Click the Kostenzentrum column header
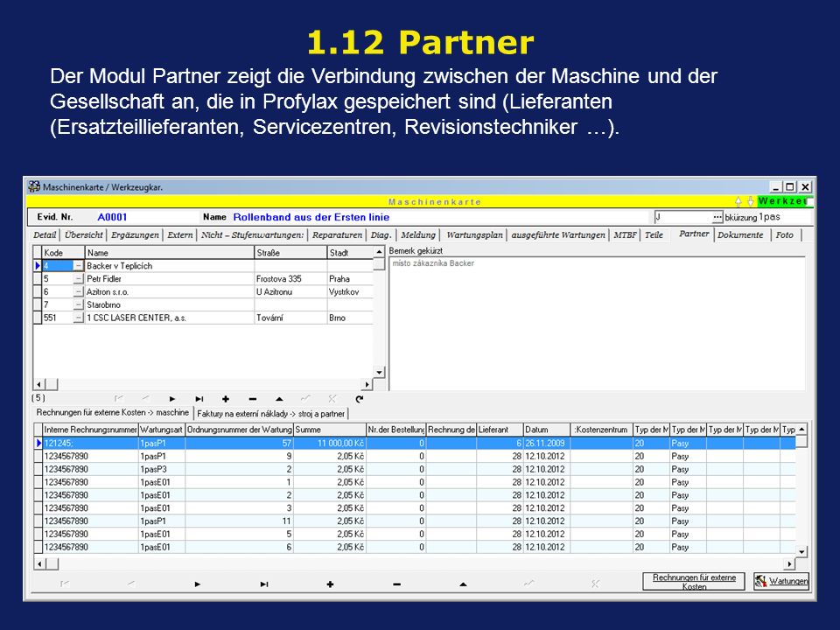 (x=602, y=430)
